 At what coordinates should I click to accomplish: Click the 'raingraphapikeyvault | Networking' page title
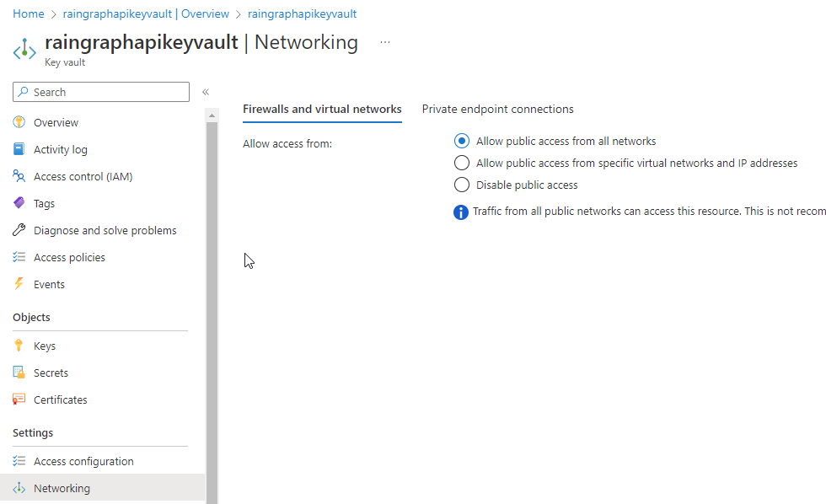201,42
